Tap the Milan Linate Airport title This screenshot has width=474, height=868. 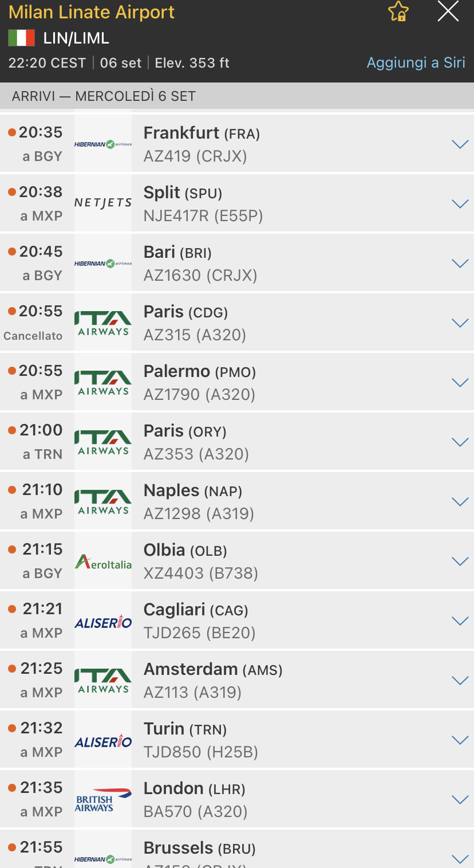(x=92, y=12)
